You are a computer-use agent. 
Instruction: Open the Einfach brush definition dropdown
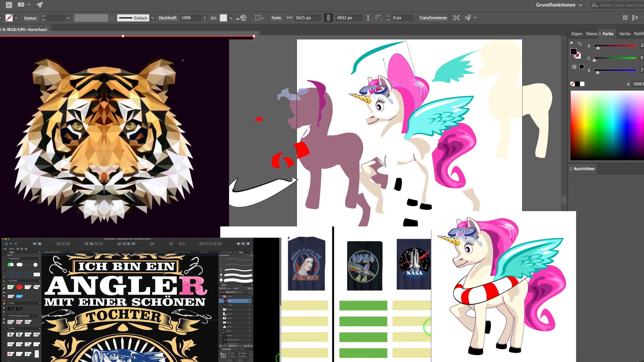tap(153, 18)
